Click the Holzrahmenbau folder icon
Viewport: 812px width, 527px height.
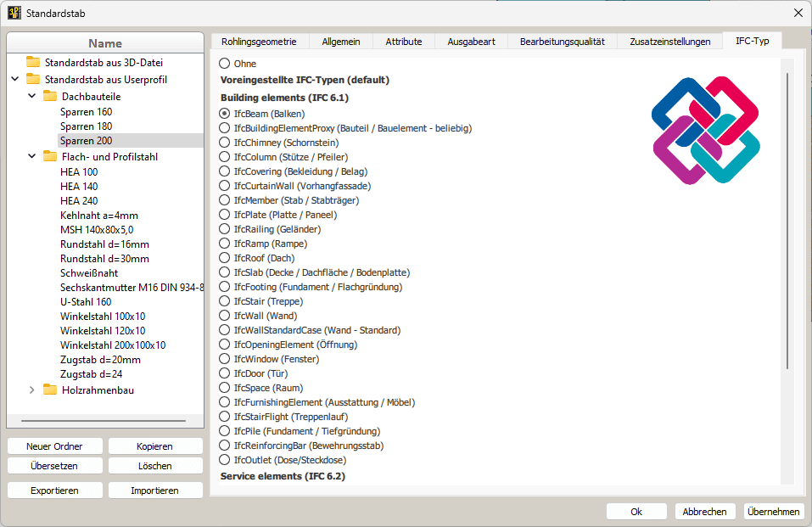pyautogui.click(x=51, y=390)
